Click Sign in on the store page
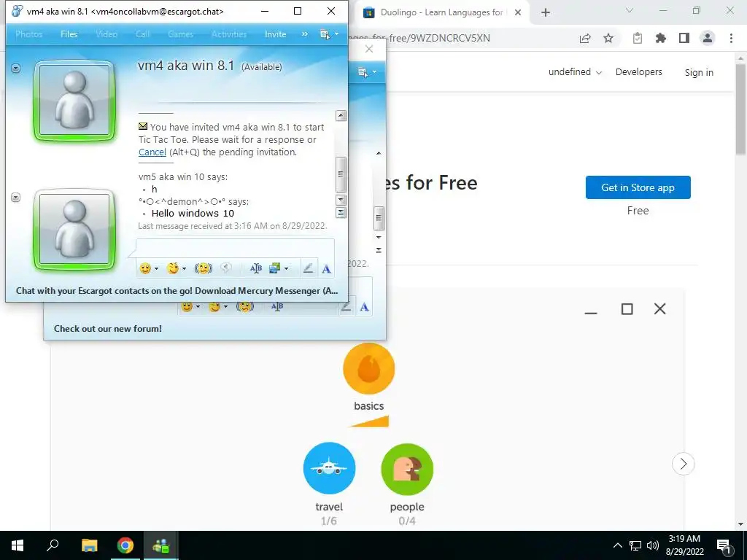This screenshot has height=560, width=747. pos(699,72)
